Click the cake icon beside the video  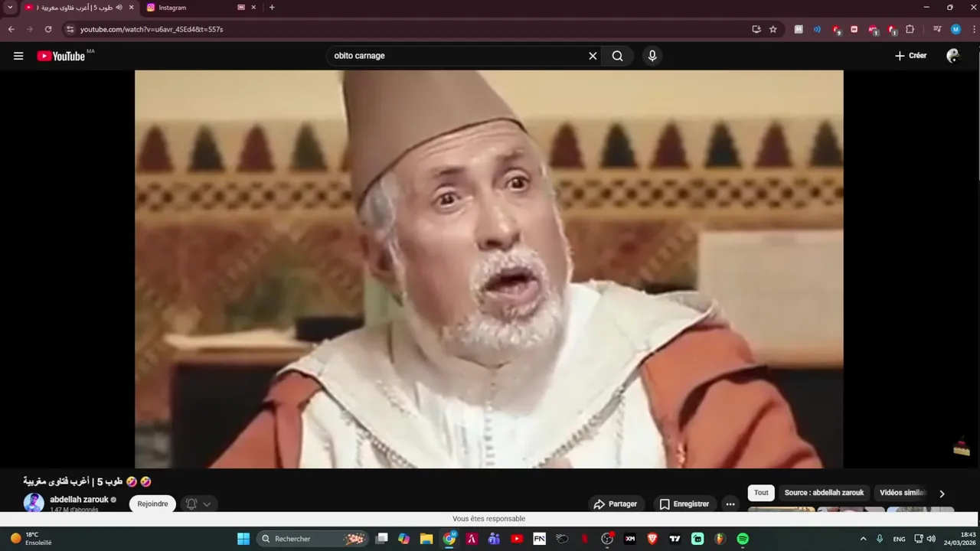pyautogui.click(x=962, y=446)
